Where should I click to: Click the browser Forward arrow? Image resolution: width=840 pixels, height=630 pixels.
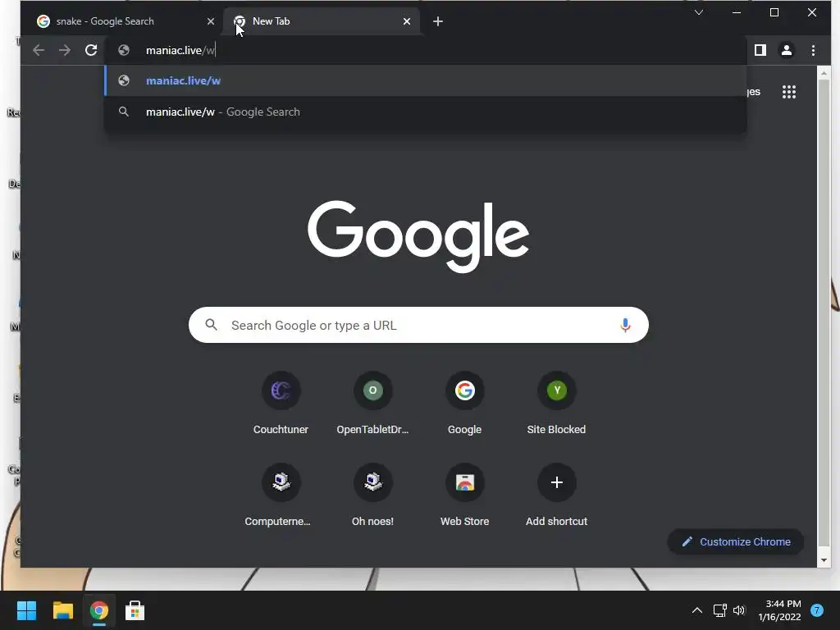point(65,50)
